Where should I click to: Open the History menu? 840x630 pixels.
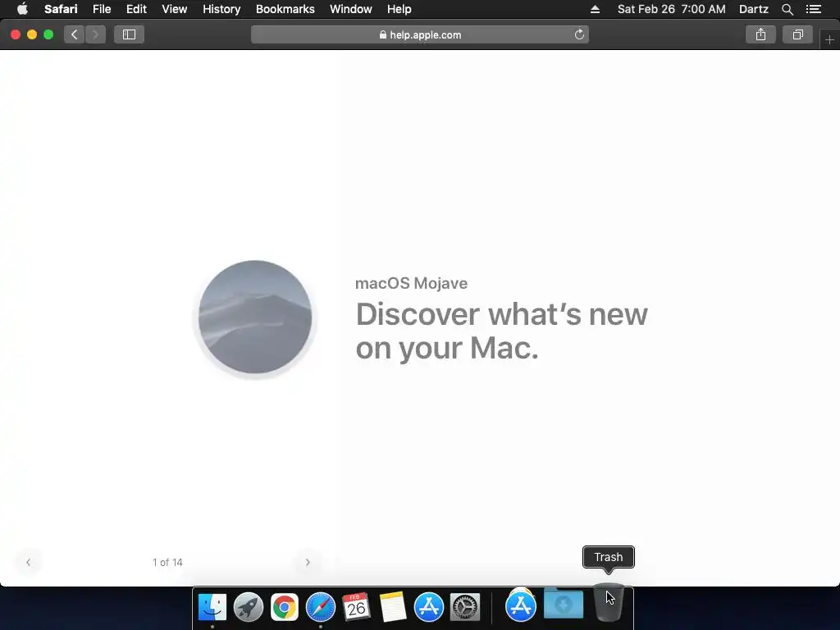[221, 9]
